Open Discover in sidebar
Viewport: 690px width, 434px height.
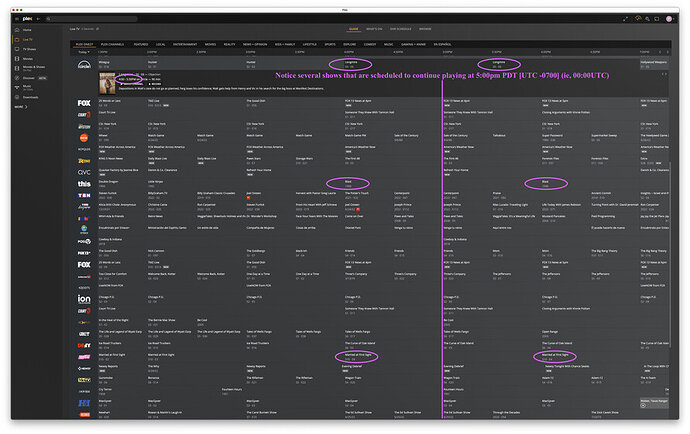(x=29, y=78)
